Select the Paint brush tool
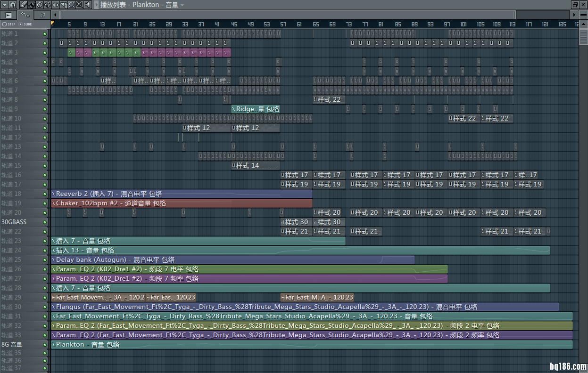This screenshot has height=373, width=588. (x=31, y=5)
